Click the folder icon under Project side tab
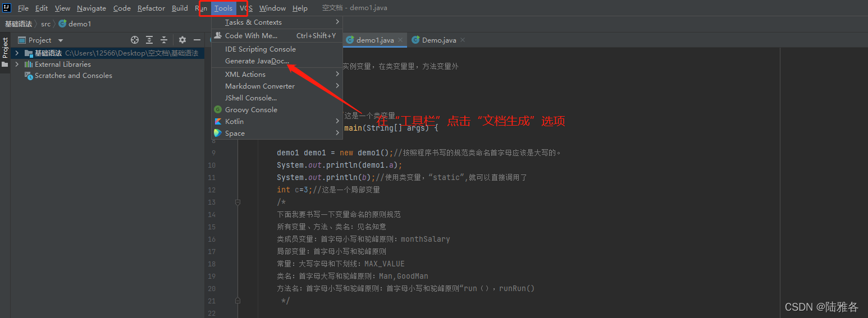Screen dimensions: 868x318 [x=5, y=64]
